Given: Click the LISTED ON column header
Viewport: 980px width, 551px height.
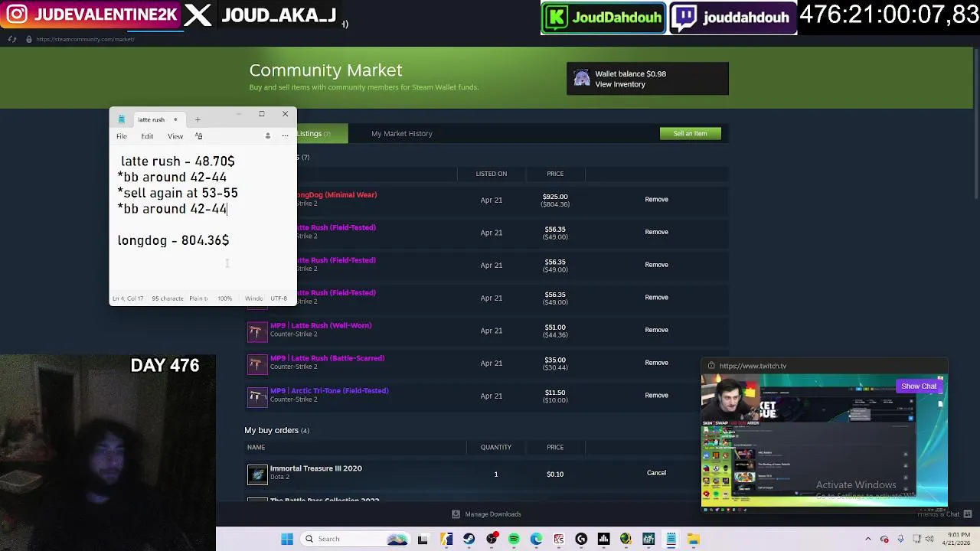Looking at the screenshot, I should coord(492,174).
